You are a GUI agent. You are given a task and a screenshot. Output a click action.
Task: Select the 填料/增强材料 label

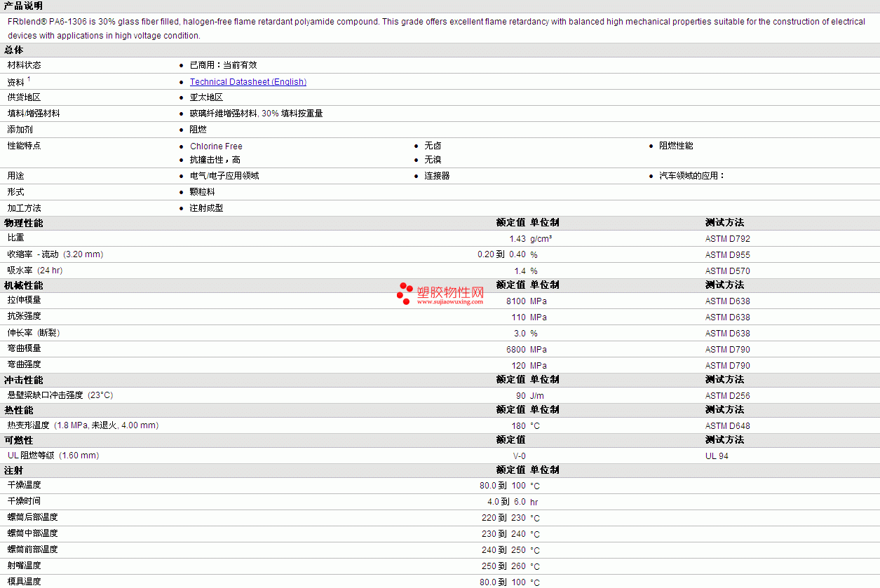pos(34,114)
